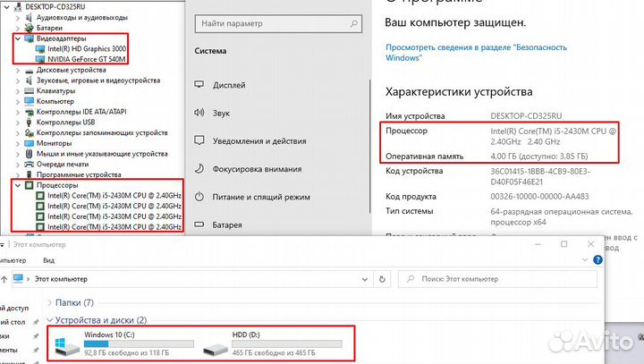This screenshot has height=364, width=644.
Task: Click the Клавиатуры keyboard icon
Action: click(29, 91)
